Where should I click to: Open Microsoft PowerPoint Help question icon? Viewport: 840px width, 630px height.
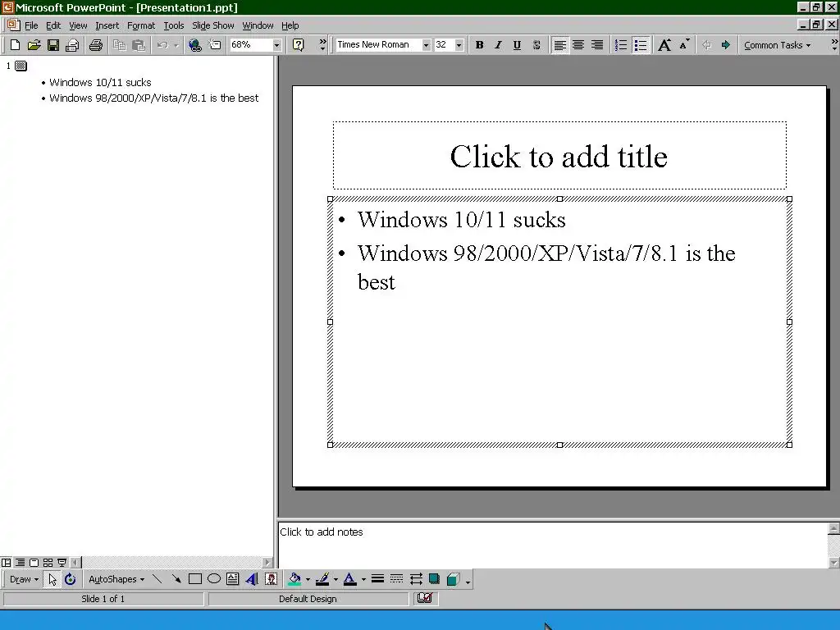pyautogui.click(x=299, y=45)
